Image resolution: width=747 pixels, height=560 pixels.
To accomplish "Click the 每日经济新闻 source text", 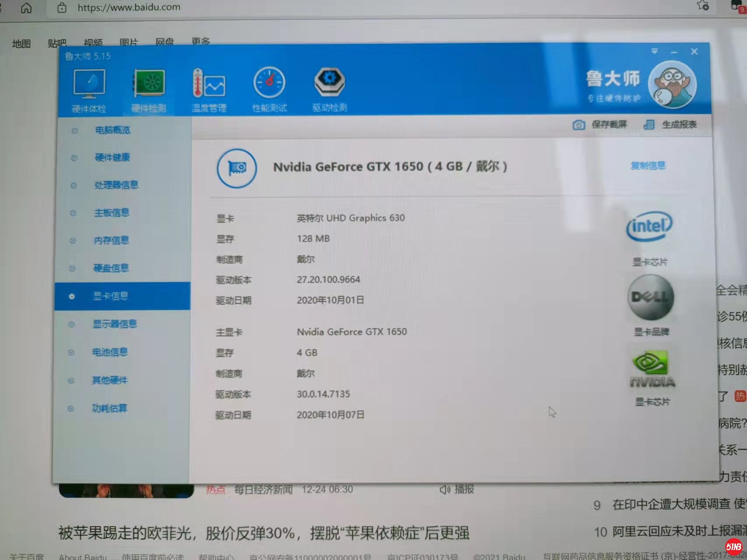I will click(x=263, y=490).
